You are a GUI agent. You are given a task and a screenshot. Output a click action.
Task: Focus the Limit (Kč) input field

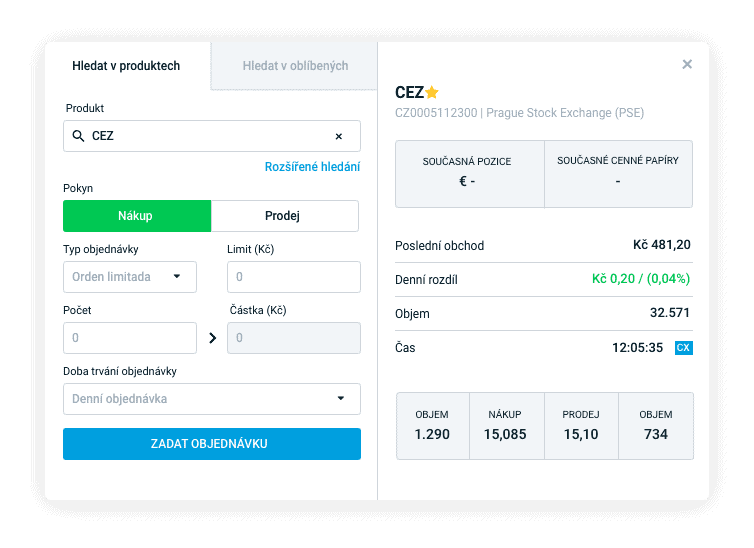[x=294, y=277]
